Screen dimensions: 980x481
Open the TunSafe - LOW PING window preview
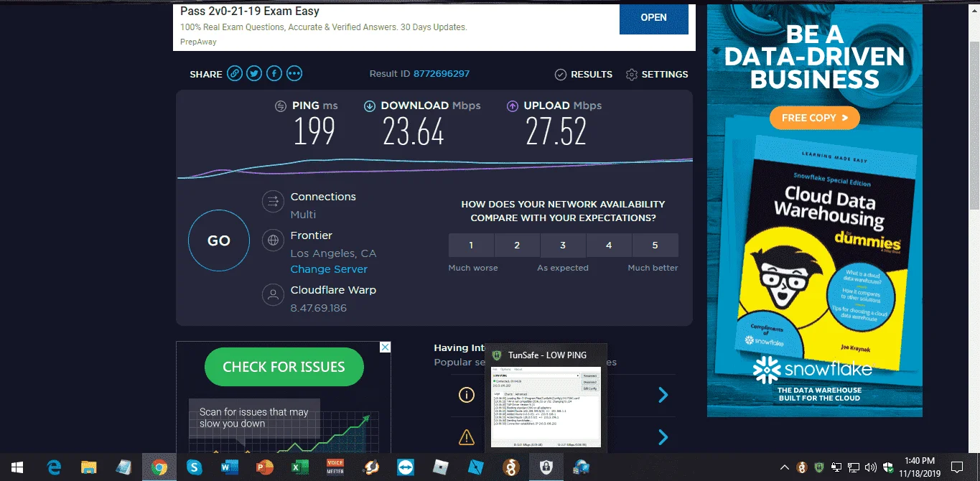[546, 397]
